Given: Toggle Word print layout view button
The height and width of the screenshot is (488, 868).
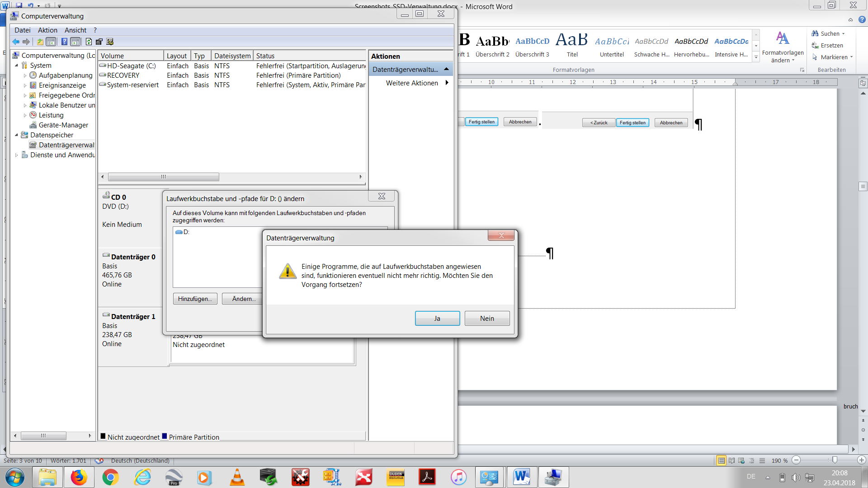Looking at the screenshot, I should point(721,460).
